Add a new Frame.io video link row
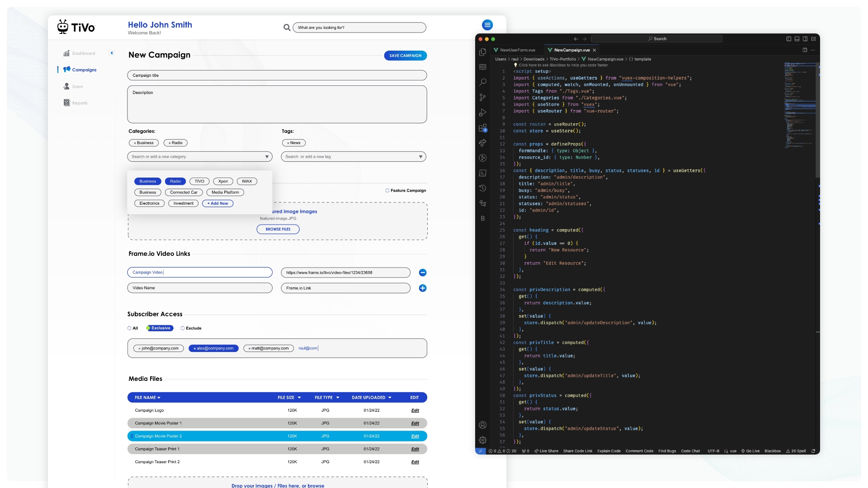This screenshot has width=868, height=488. tap(422, 288)
